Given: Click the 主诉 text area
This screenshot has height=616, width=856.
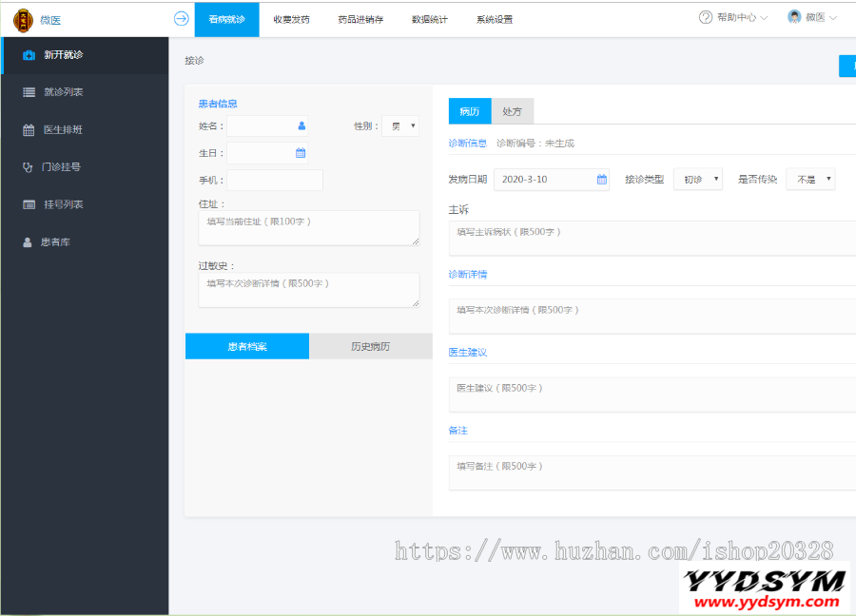Looking at the screenshot, I should (x=652, y=238).
